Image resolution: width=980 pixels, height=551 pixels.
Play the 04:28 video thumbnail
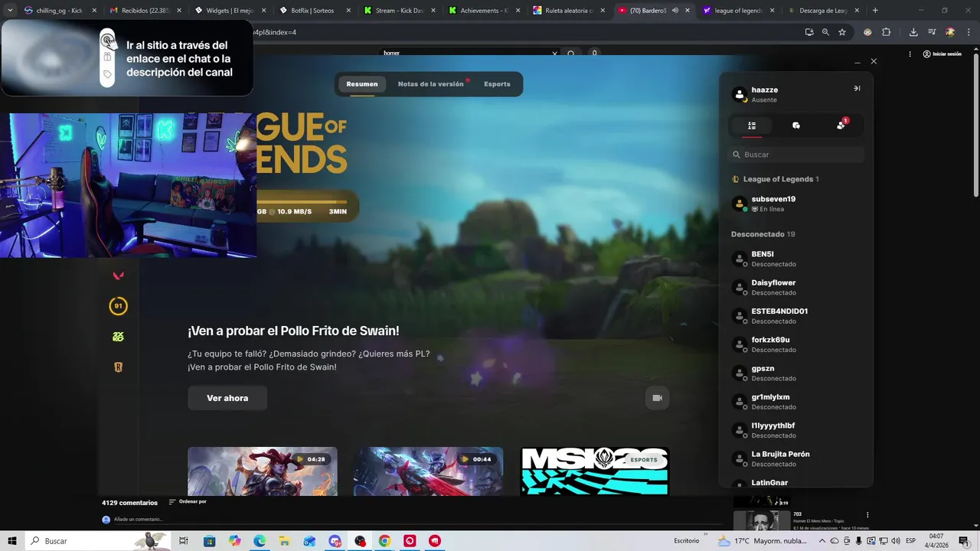[x=263, y=471]
